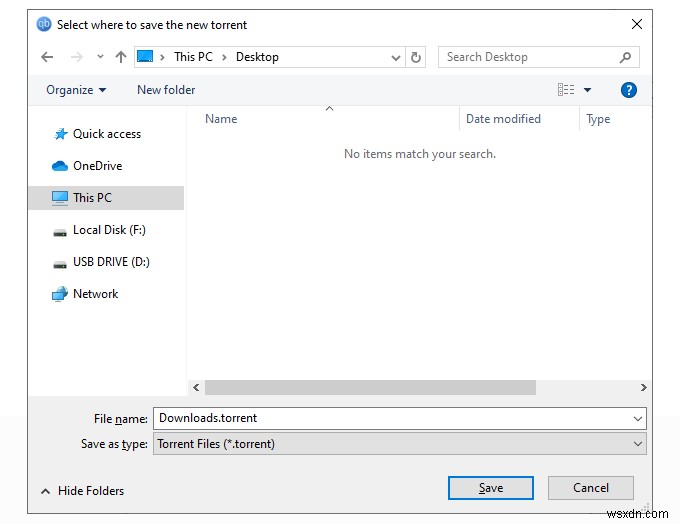Go up one folder level arrow

click(x=121, y=57)
